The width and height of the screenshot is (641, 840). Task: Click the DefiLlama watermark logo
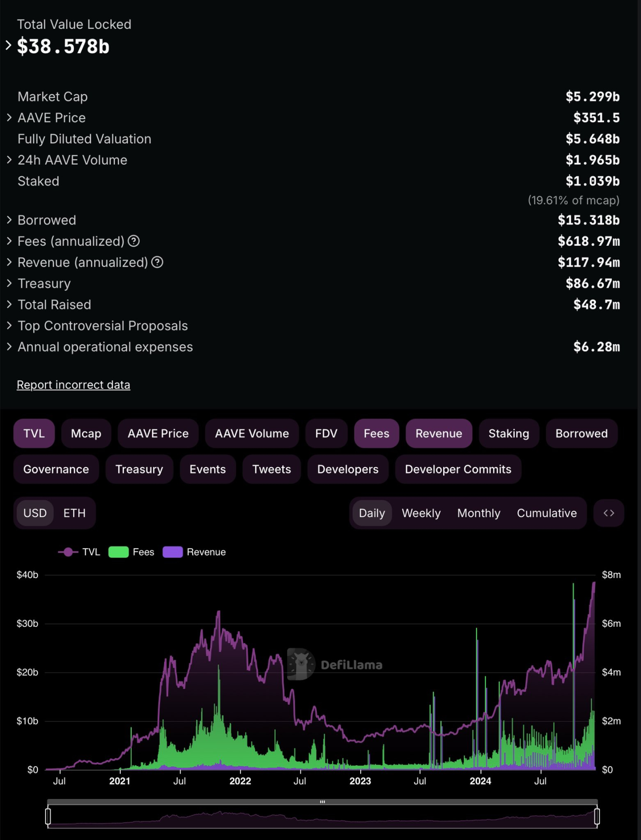pos(301,664)
